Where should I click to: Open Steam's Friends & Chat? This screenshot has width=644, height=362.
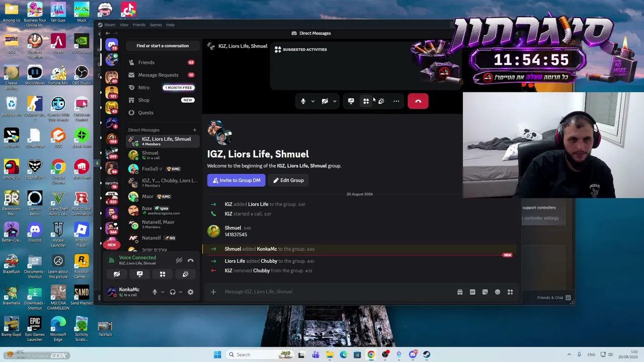coord(553,298)
